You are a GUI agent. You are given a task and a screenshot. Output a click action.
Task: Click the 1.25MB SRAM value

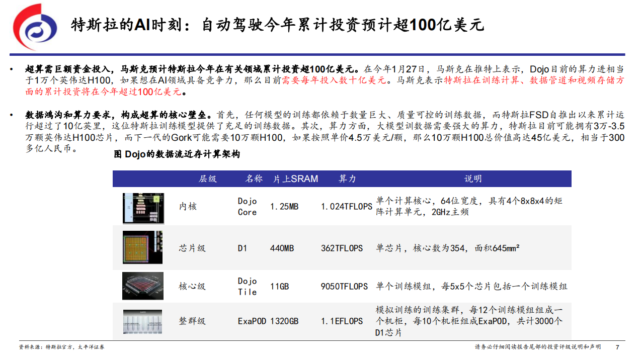(284, 206)
